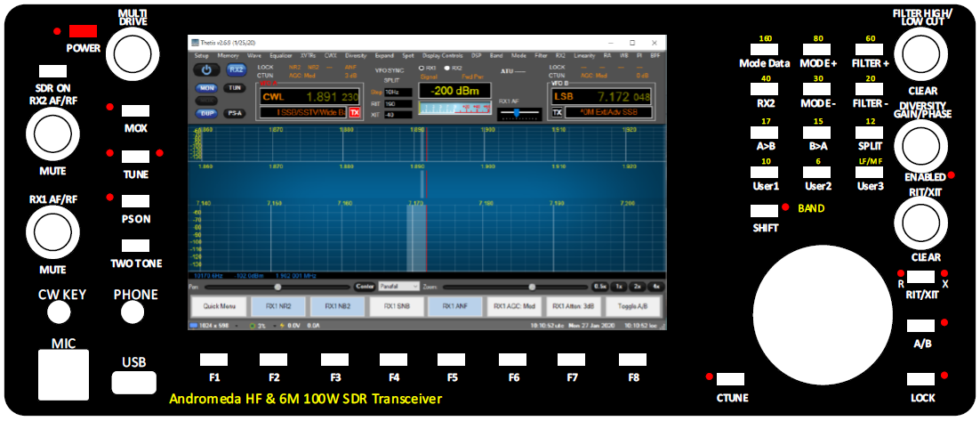Click the SHIFT panel button

pyautogui.click(x=764, y=211)
